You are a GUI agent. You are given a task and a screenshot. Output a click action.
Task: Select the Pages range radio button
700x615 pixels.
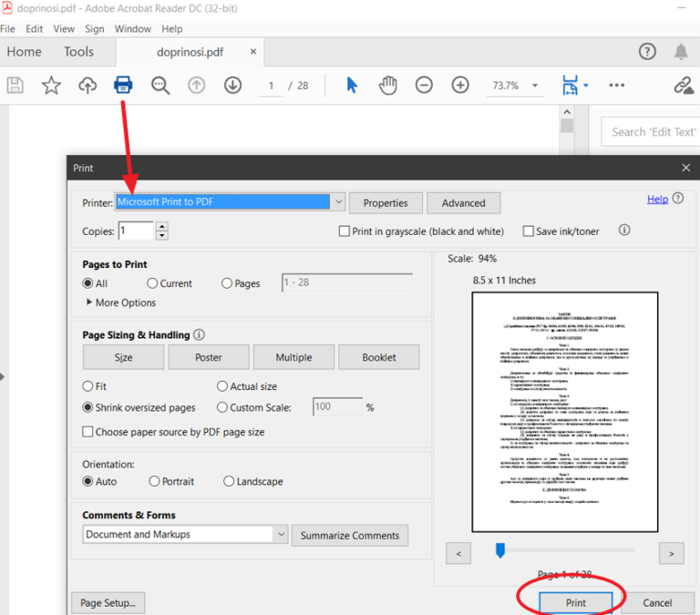[227, 283]
